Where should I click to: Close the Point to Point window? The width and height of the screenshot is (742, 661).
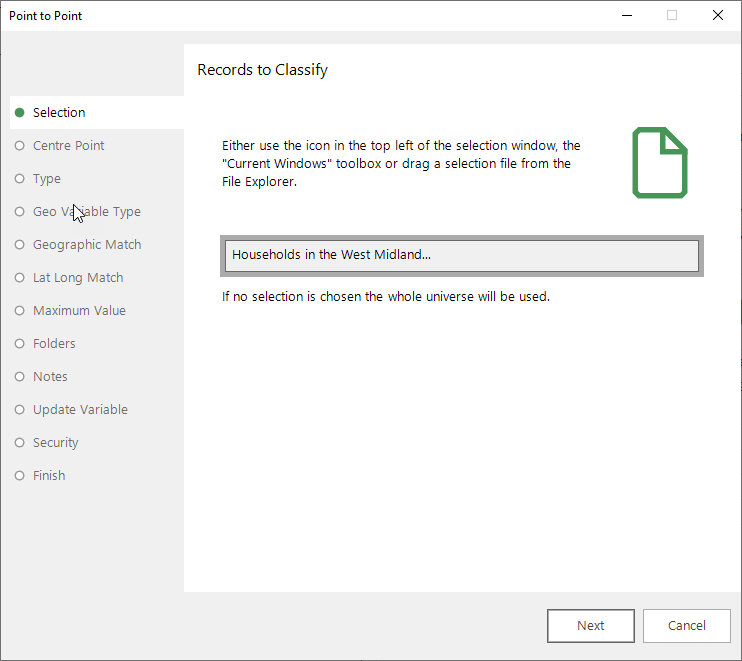[717, 16]
